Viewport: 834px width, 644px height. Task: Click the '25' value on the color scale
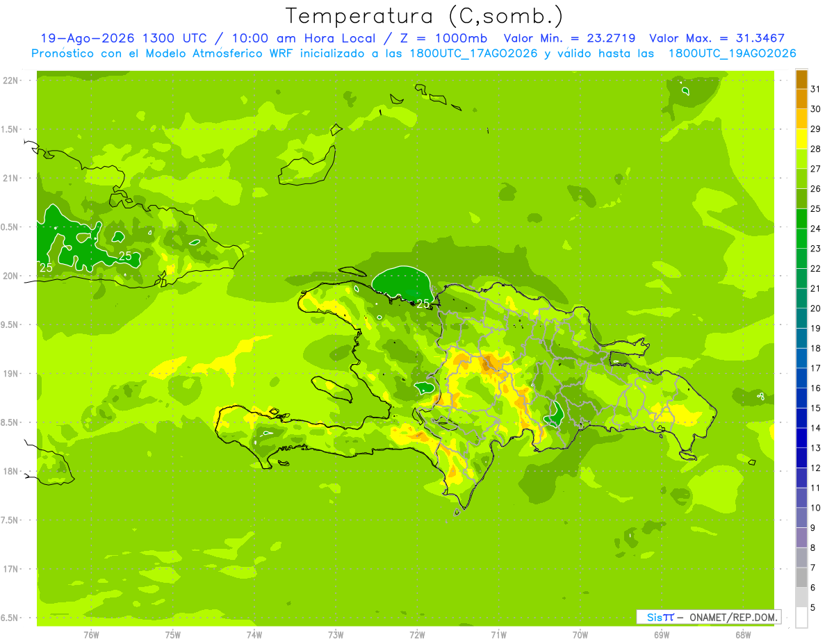pos(816,208)
